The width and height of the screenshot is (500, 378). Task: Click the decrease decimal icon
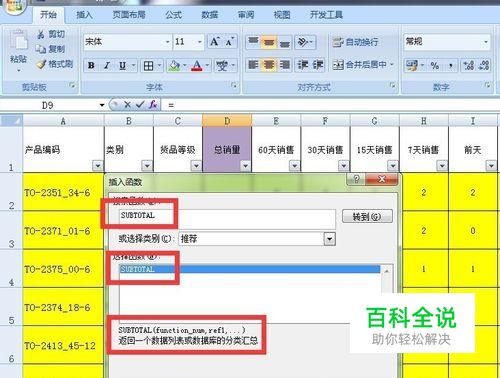[x=484, y=65]
